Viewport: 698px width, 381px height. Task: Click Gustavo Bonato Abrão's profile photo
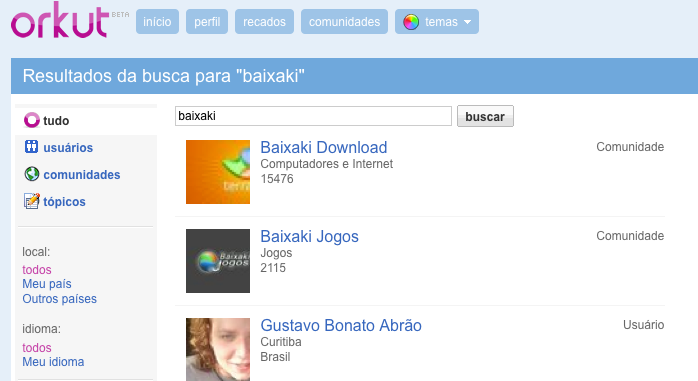click(218, 349)
